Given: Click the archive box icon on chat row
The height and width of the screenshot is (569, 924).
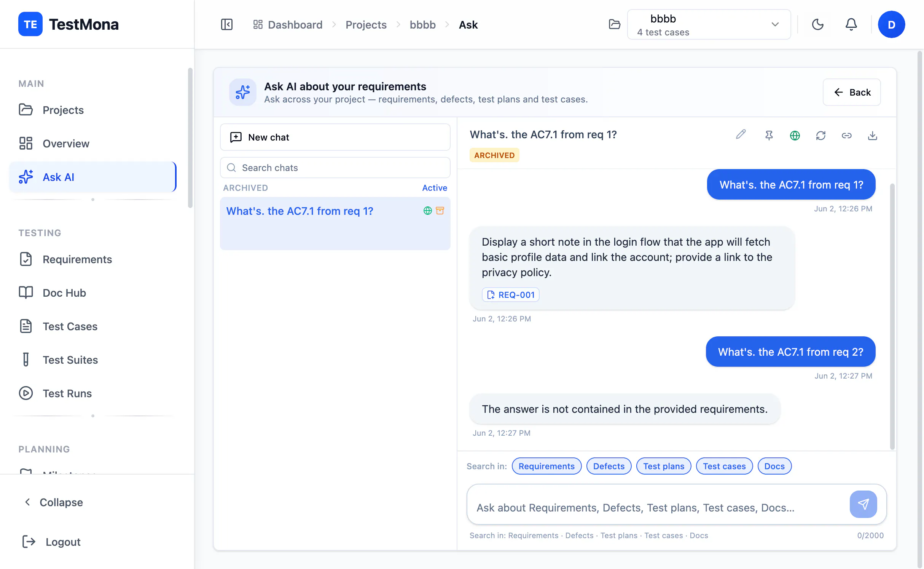Looking at the screenshot, I should [440, 211].
